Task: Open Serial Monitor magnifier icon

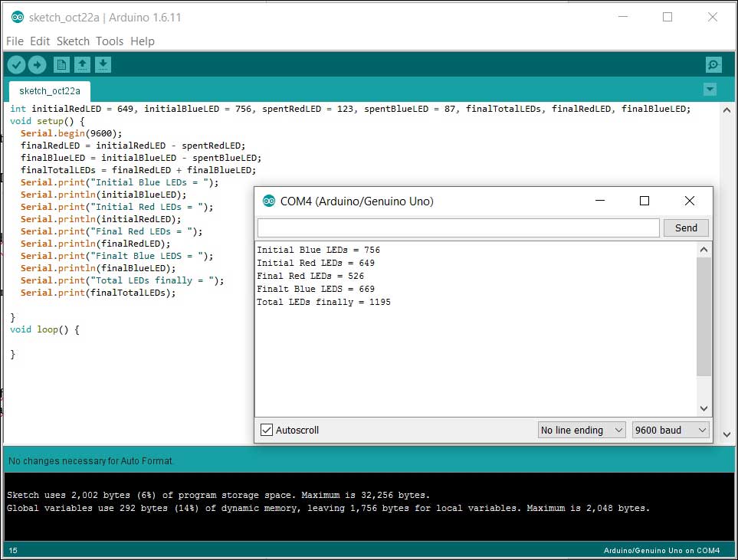Action: 713,65
